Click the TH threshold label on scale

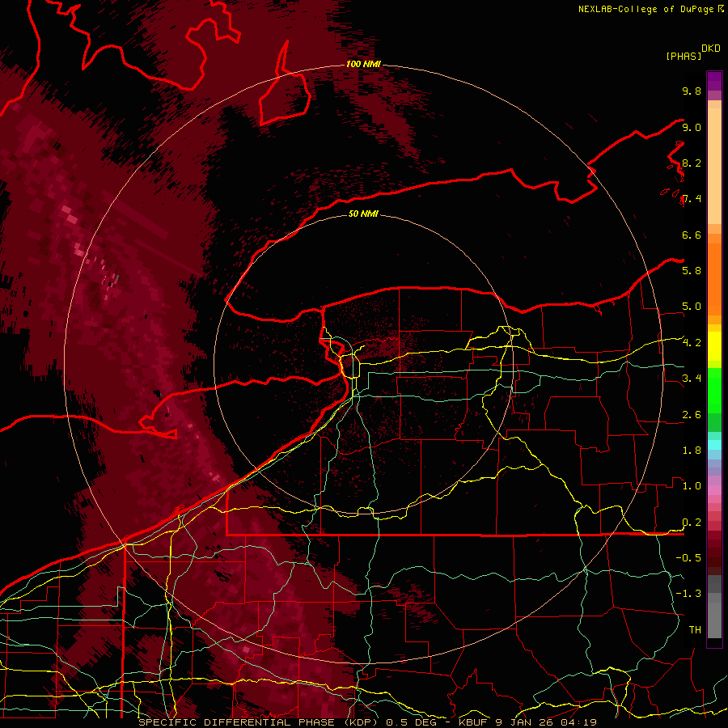695,630
